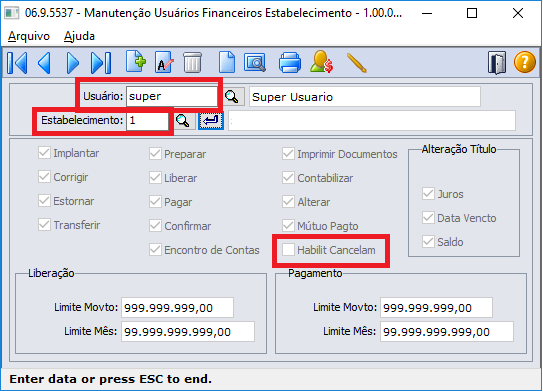Screen dimensions: 543x391
Task: Delete record using trash icon
Action: tap(193, 62)
